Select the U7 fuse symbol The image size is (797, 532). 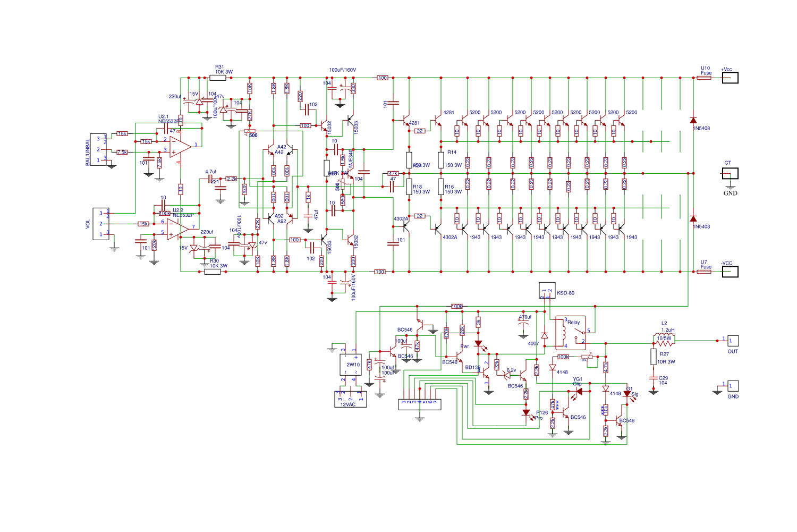[x=704, y=272]
